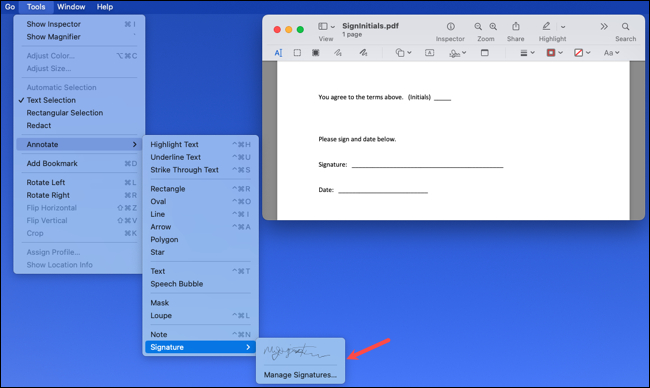
Task: Zoom out with the minus magnifier
Action: pyautogui.click(x=478, y=27)
